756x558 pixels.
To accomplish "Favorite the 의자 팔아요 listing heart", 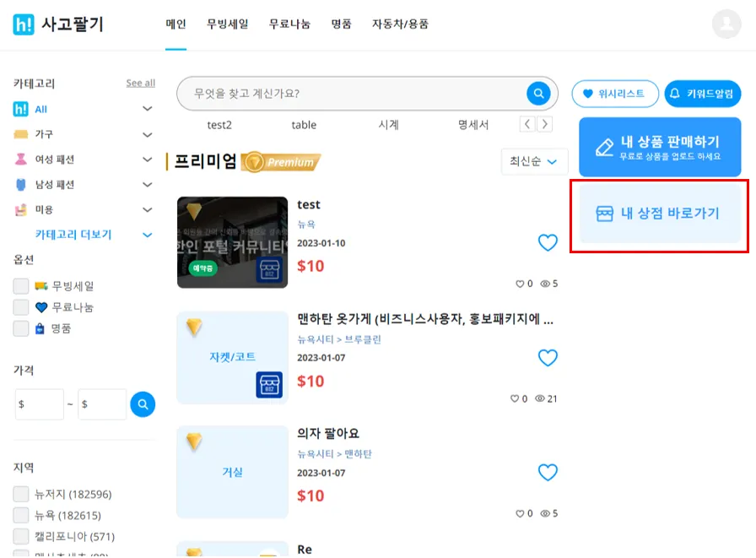I will (548, 472).
